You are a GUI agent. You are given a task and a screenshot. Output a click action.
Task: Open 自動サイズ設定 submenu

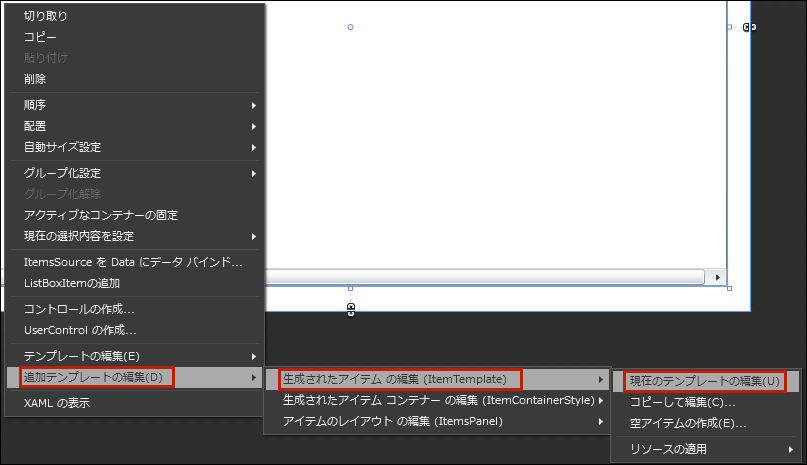(x=135, y=147)
